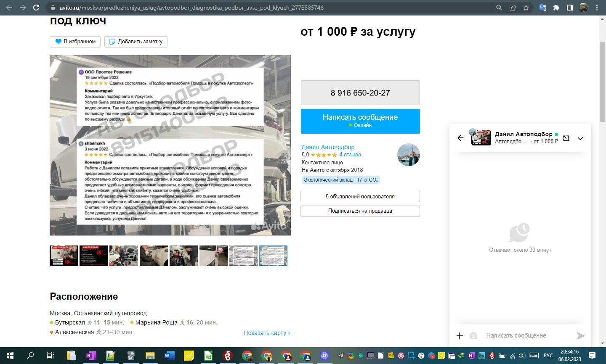
Task: Click address 'Москва, Останкинский путепровод'
Action: click(x=98, y=313)
